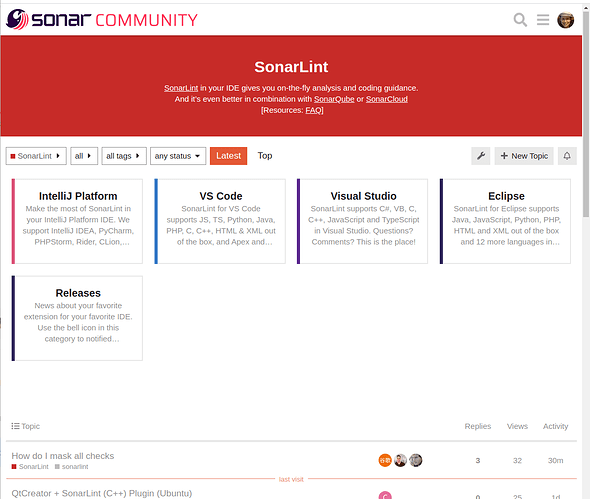
Task: Click the last gray avatar on mask checks topic
Action: (415, 460)
